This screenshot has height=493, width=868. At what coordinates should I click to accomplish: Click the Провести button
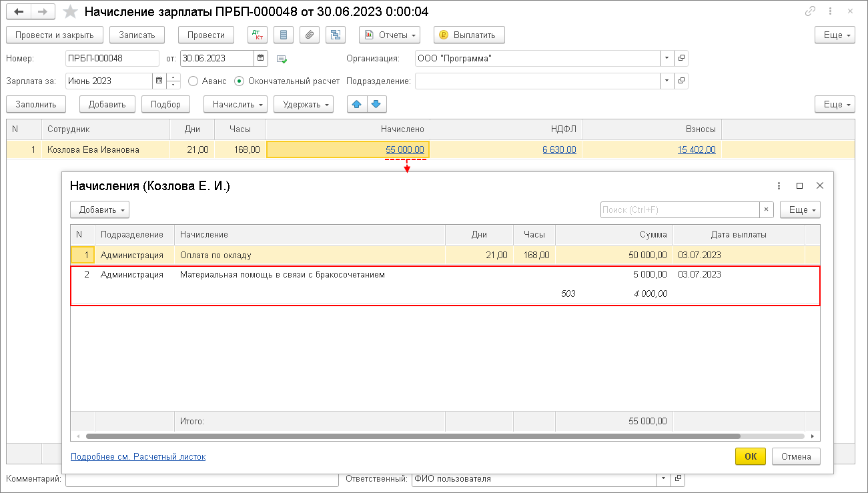(x=206, y=35)
